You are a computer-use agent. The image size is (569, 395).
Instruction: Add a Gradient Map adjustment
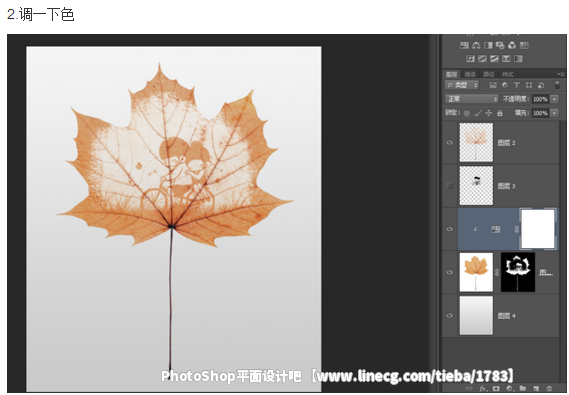pos(518,58)
